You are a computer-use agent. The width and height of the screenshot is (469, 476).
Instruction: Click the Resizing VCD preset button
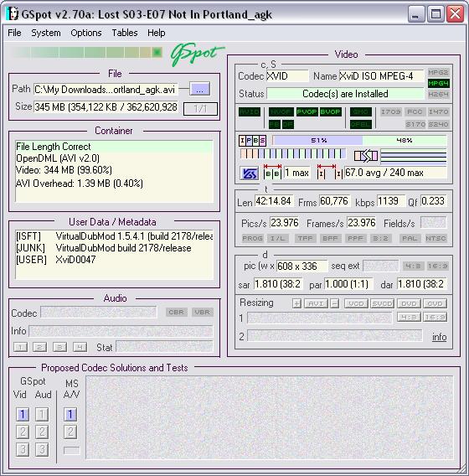(x=356, y=303)
